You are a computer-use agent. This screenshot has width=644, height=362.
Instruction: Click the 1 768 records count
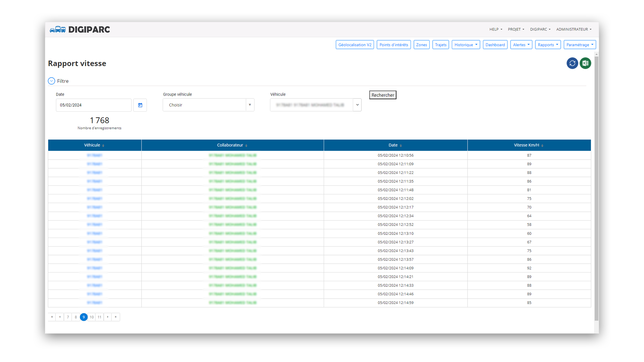pyautogui.click(x=100, y=120)
